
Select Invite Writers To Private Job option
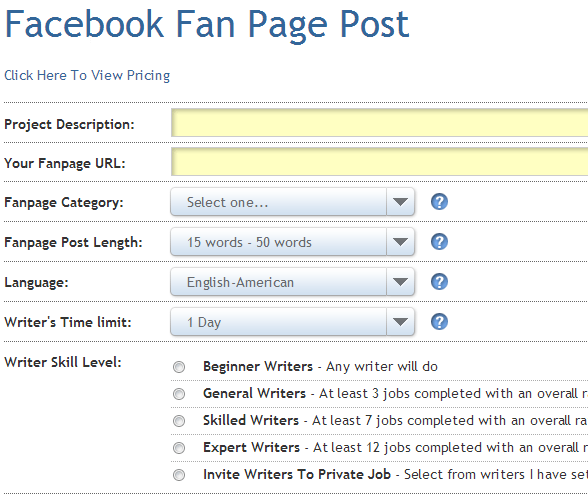(179, 475)
